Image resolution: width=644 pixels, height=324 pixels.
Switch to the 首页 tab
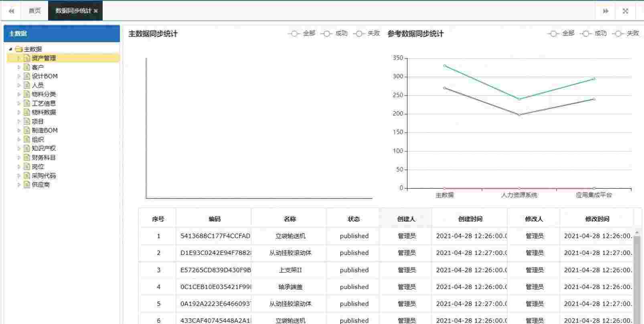pos(35,11)
